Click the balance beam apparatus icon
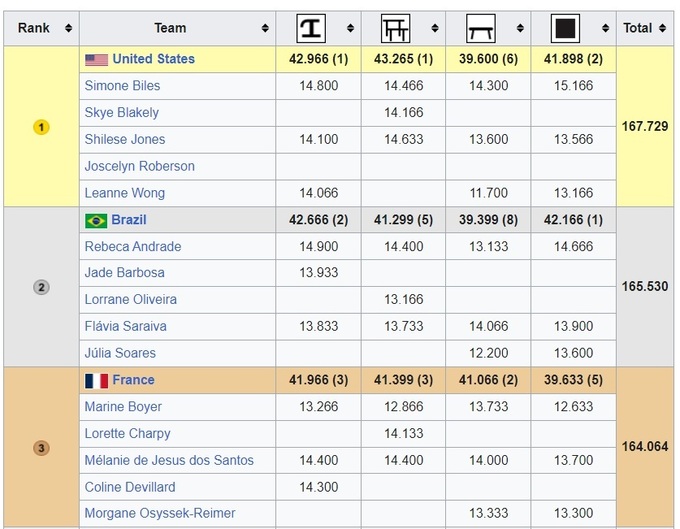This screenshot has width=680, height=529. click(x=481, y=28)
